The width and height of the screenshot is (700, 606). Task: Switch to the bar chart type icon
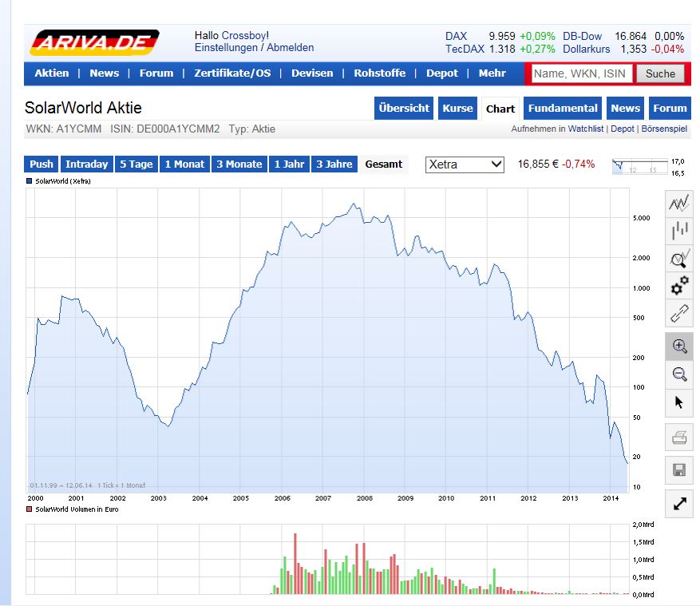click(679, 232)
